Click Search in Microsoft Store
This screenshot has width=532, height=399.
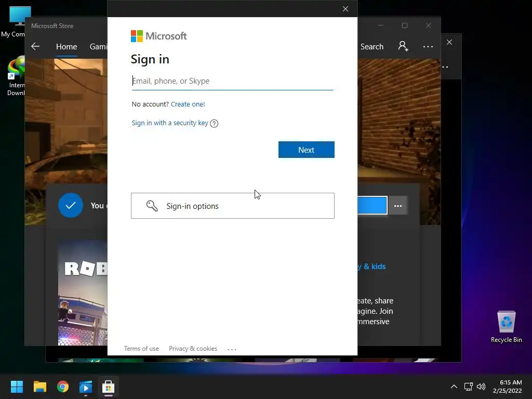click(372, 46)
